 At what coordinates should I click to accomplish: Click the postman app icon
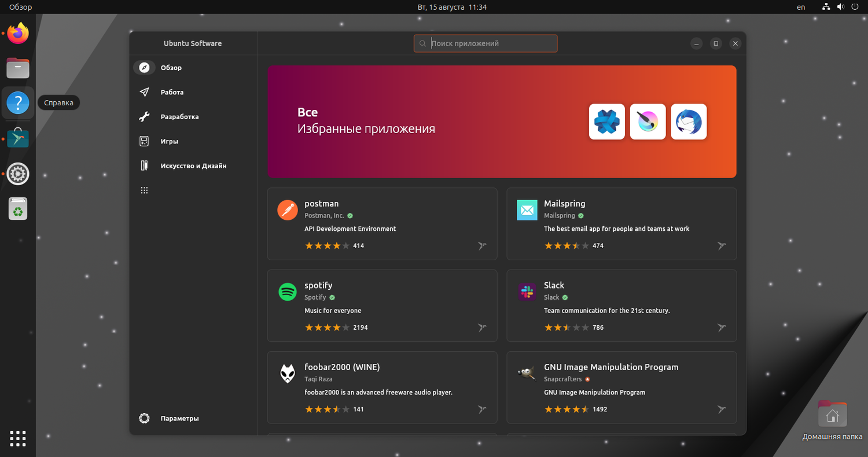point(288,210)
